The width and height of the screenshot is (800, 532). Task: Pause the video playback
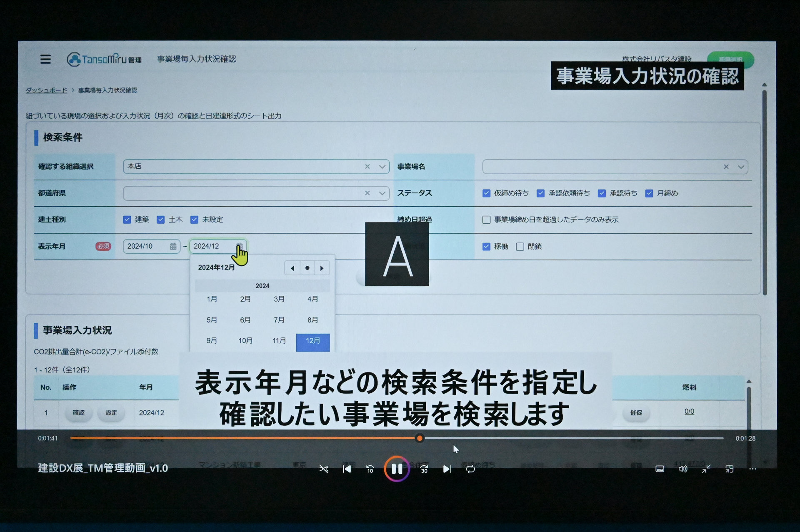pos(397,469)
